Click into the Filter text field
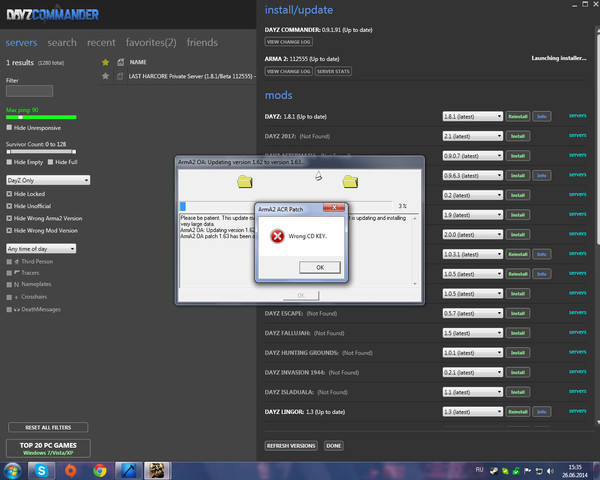 (x=29, y=91)
